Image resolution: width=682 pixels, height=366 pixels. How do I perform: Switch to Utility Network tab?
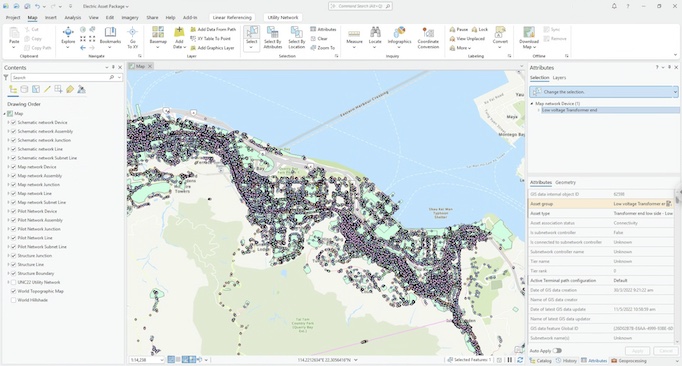283,17
